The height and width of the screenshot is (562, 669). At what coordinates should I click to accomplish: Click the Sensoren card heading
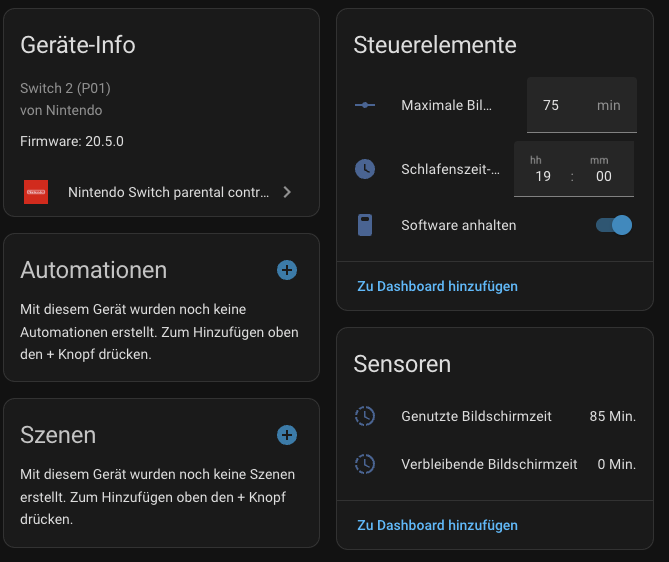tap(402, 364)
